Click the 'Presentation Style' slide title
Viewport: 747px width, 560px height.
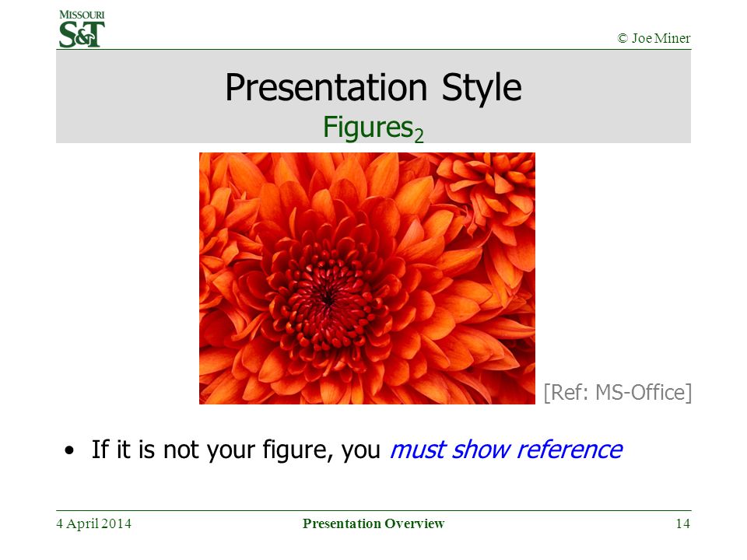[x=373, y=88]
